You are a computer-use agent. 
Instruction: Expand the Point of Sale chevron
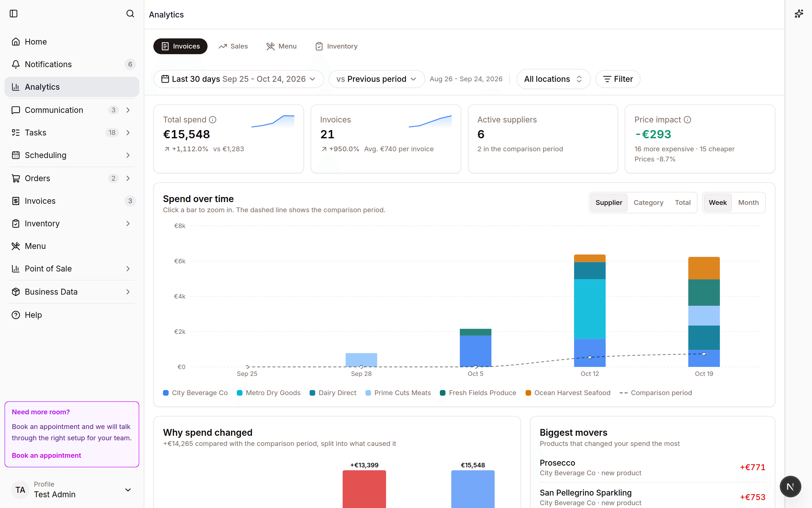click(x=128, y=269)
